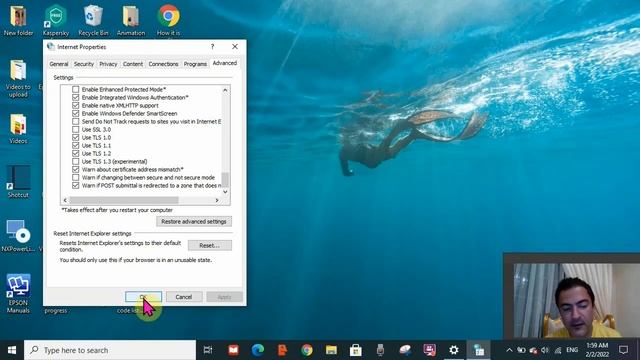Image resolution: width=640 pixels, height=360 pixels.
Task: Open the New folder desktop icon
Action: pyautogui.click(x=18, y=20)
